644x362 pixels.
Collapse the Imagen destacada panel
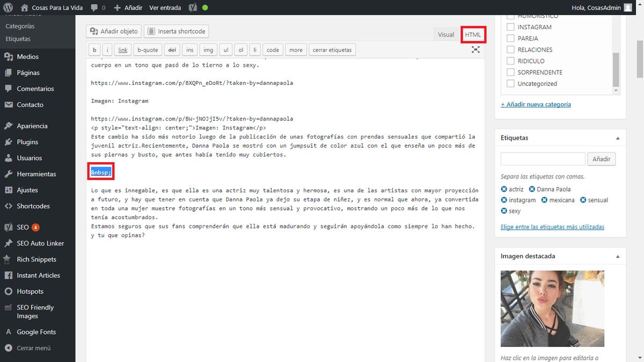click(x=617, y=256)
